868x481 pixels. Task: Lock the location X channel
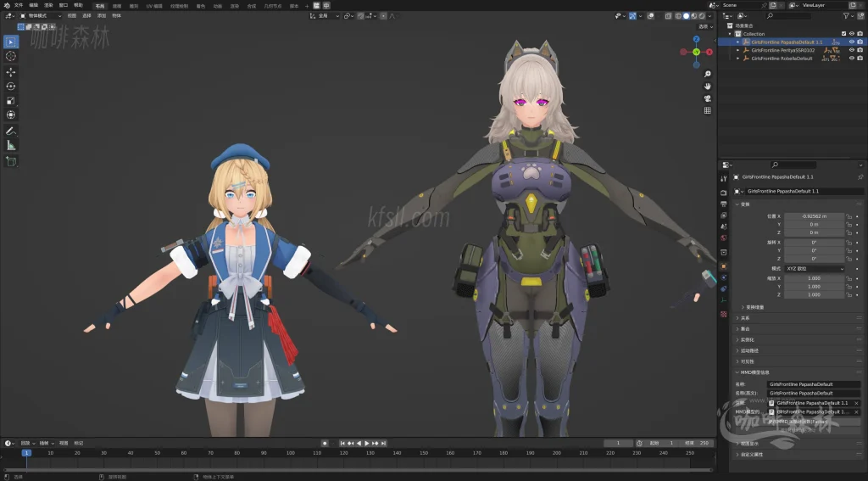(x=849, y=216)
